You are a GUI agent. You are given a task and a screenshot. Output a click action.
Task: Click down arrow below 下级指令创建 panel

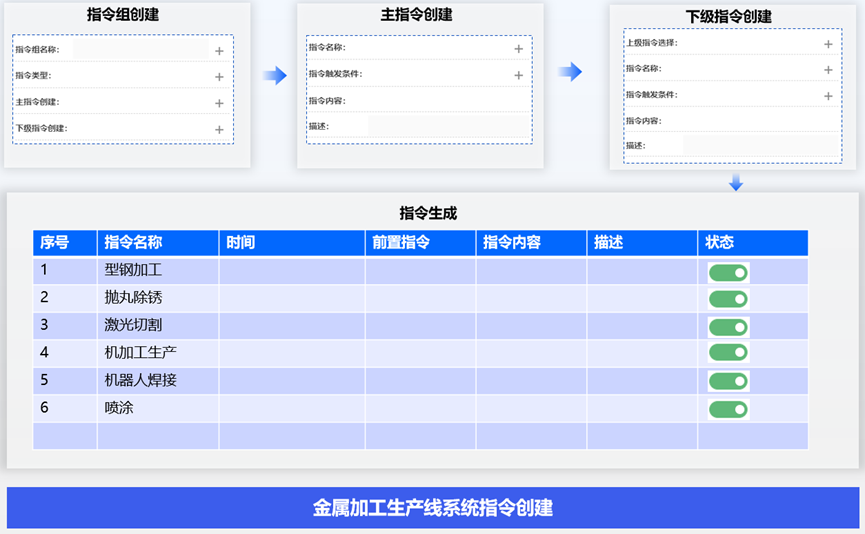click(x=736, y=182)
